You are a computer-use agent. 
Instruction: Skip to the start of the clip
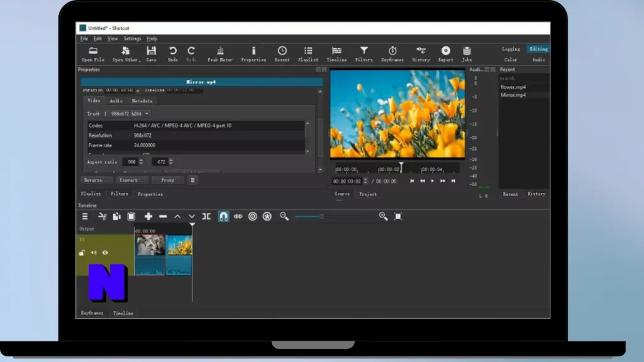(x=412, y=181)
